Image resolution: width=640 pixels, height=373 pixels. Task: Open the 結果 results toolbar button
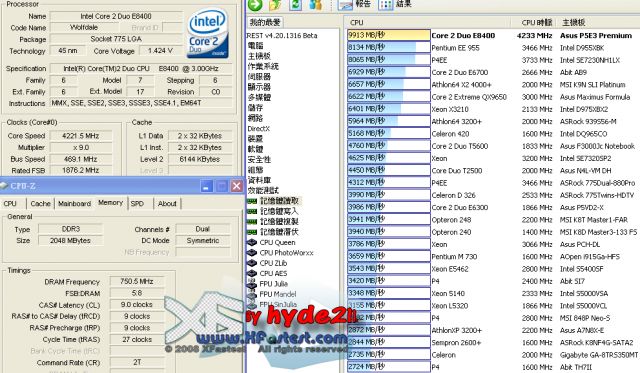tap(395, 4)
